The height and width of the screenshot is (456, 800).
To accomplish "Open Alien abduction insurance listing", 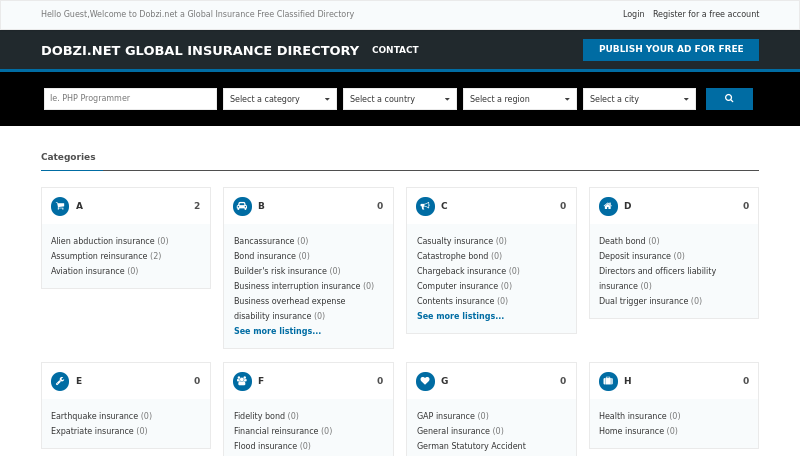I will (103, 241).
